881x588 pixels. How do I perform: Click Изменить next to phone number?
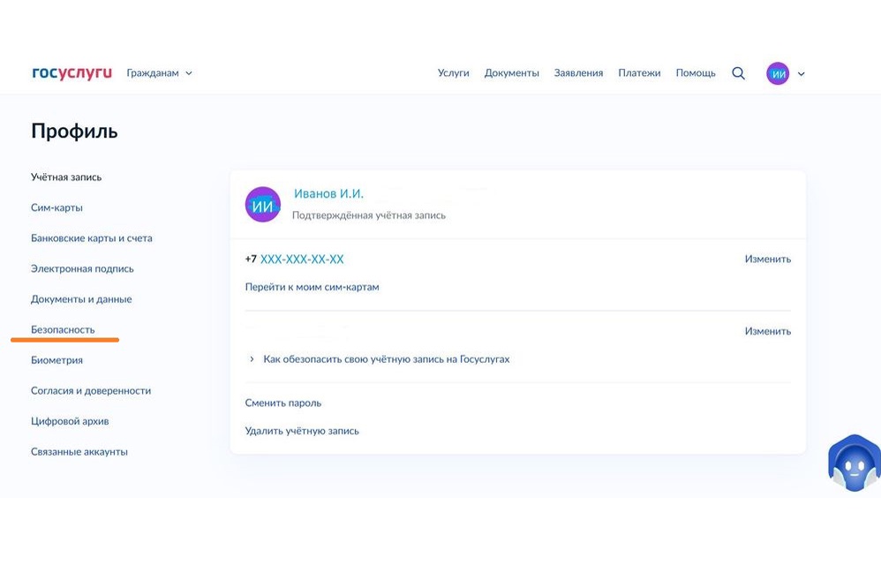(767, 260)
